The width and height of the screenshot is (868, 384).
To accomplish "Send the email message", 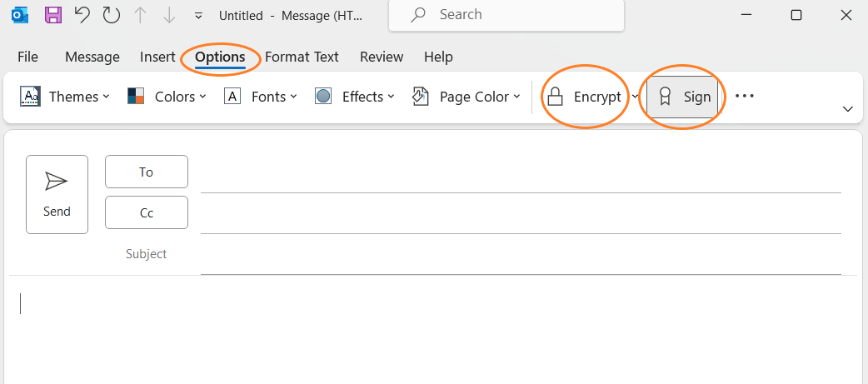I will [x=57, y=194].
